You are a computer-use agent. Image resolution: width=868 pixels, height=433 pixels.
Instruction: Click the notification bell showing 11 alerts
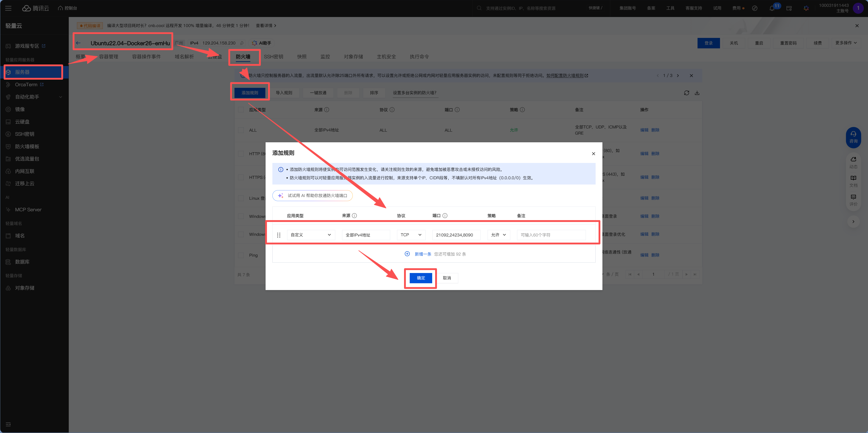(x=772, y=8)
